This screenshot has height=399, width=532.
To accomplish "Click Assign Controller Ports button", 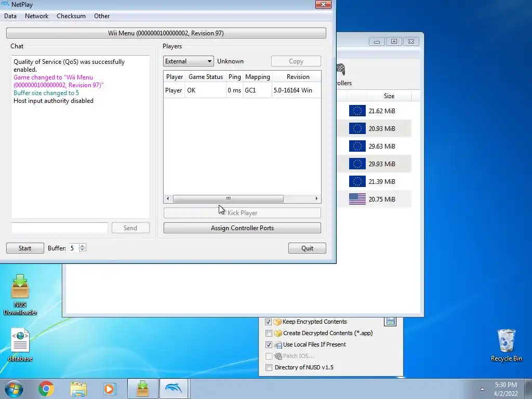I will tap(242, 228).
